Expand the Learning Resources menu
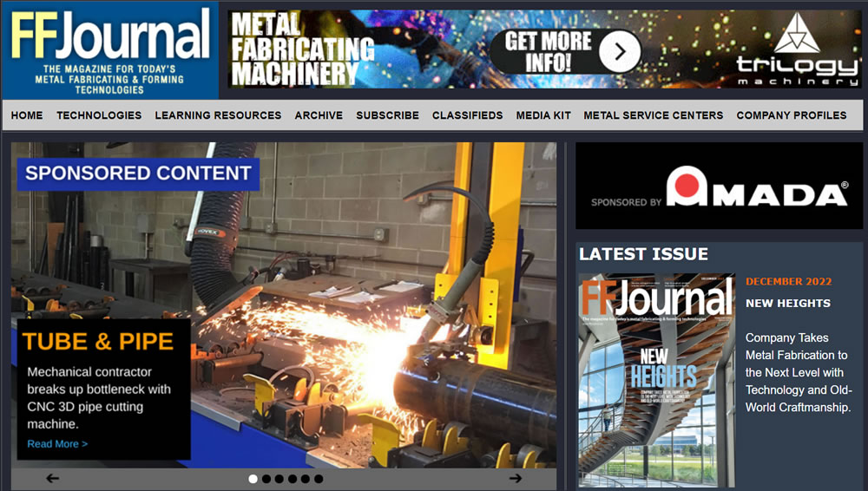 tap(218, 115)
